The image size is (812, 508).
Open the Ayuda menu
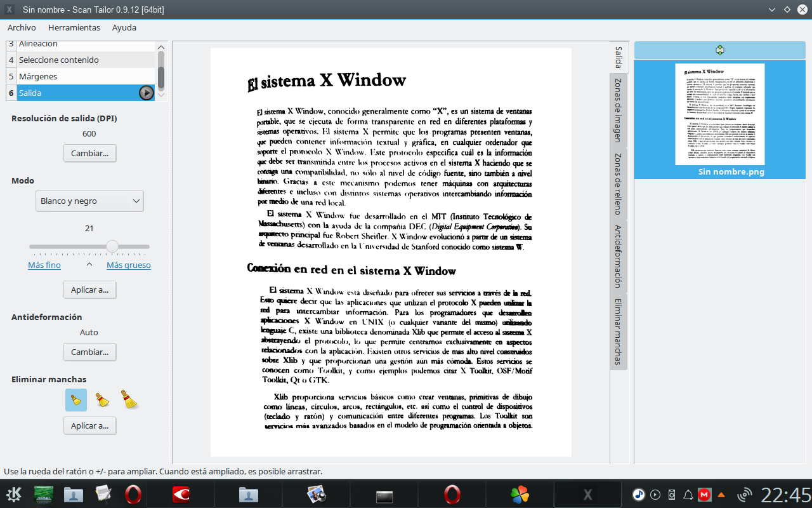(x=124, y=27)
